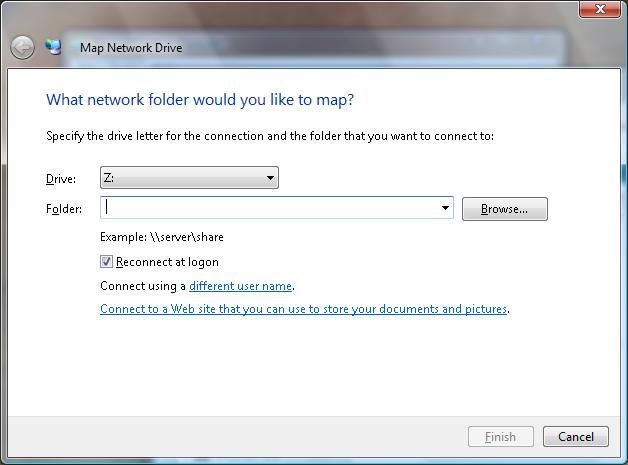Image resolution: width=628 pixels, height=465 pixels.
Task: Expand the Folder history dropdown arrow
Action: [x=445, y=208]
